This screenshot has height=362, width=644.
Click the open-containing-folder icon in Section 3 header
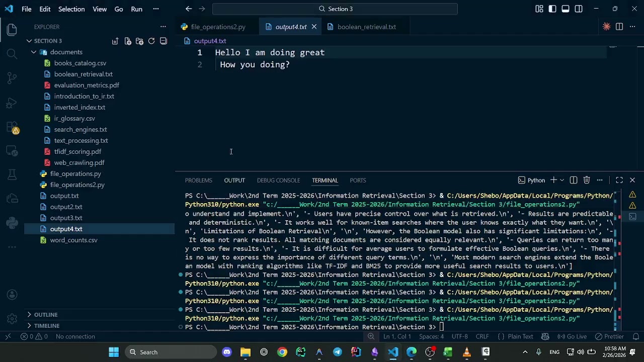(115, 41)
